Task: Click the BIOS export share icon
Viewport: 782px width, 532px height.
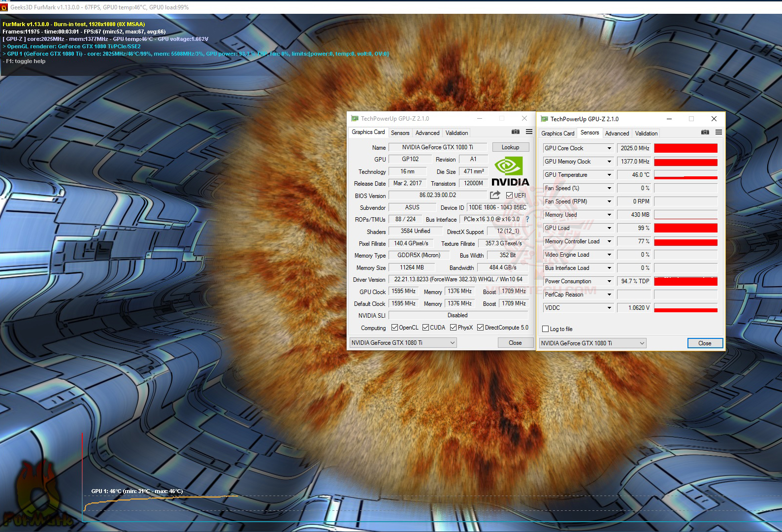Action: 495,195
